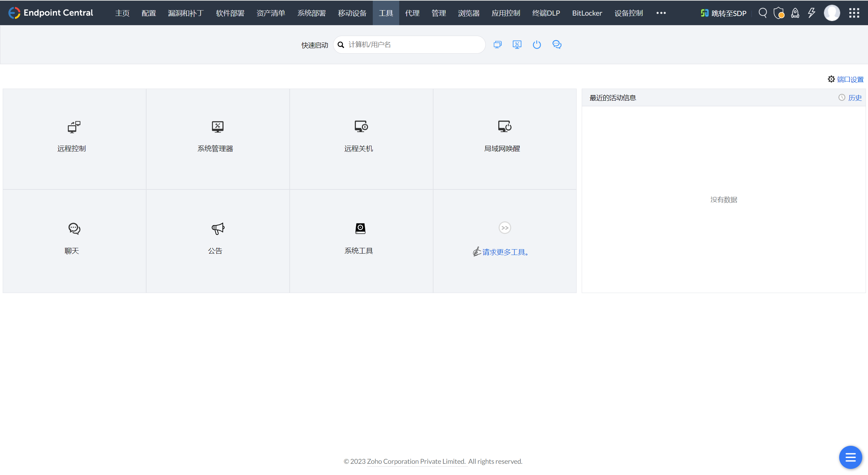Click the power icon for remote shutdown

pos(536,44)
